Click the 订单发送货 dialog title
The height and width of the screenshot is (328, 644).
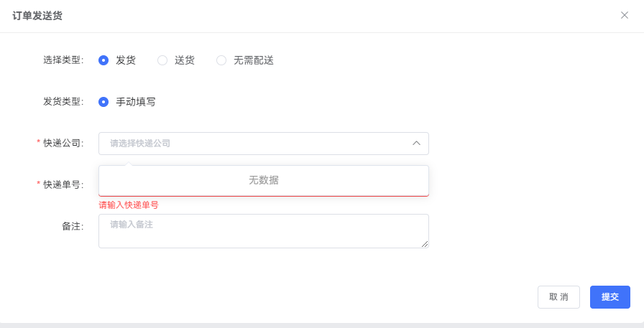click(37, 15)
